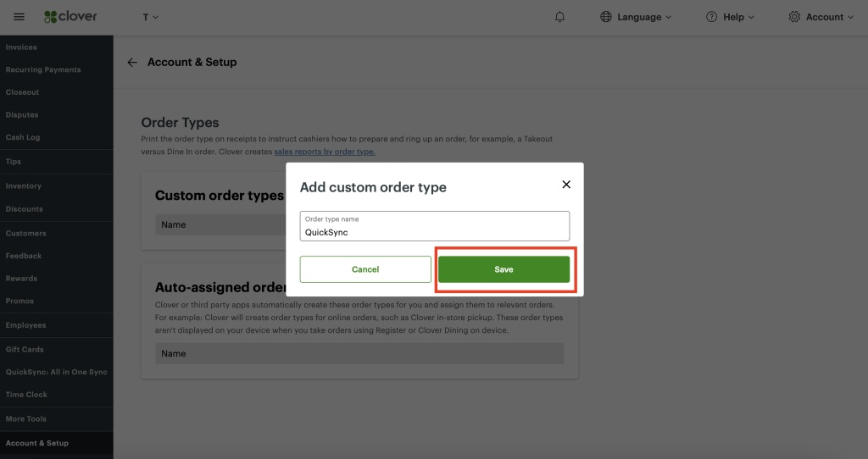
Task: Open the notifications bell
Action: (x=559, y=17)
